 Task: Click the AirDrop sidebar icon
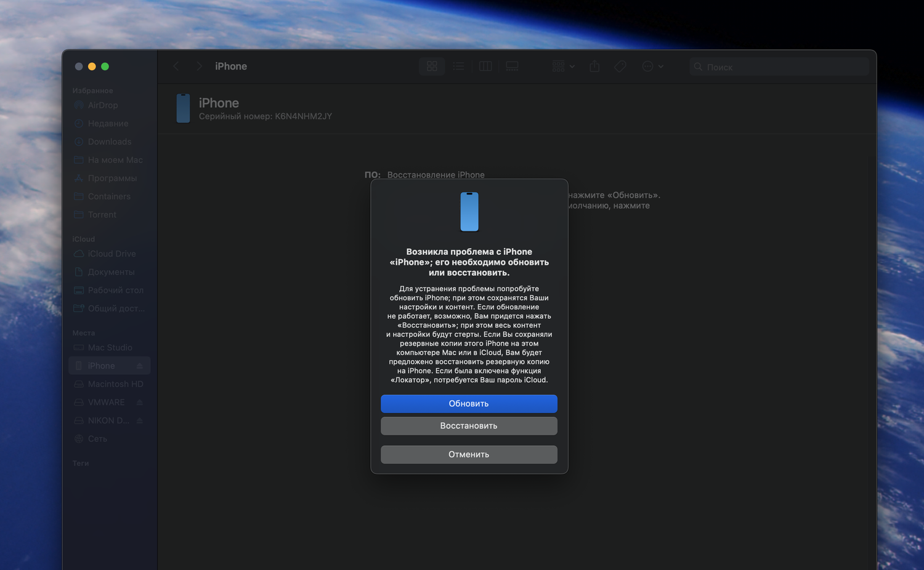coord(79,105)
